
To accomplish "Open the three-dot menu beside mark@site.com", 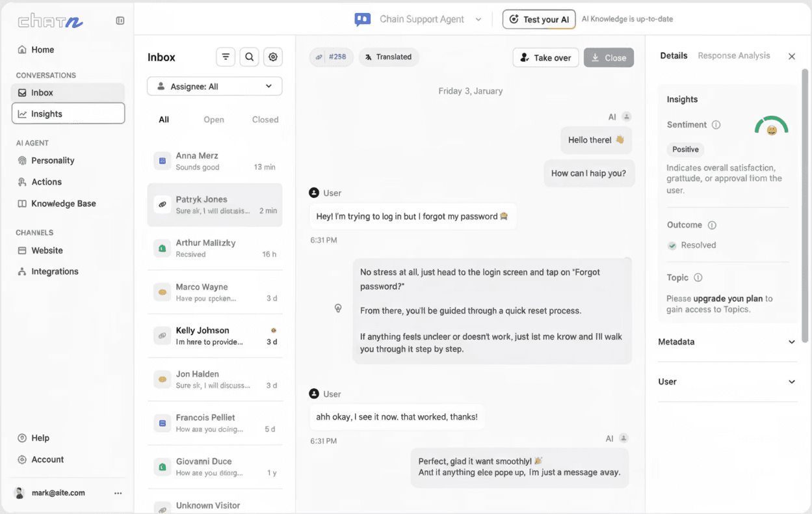I will tap(118, 493).
